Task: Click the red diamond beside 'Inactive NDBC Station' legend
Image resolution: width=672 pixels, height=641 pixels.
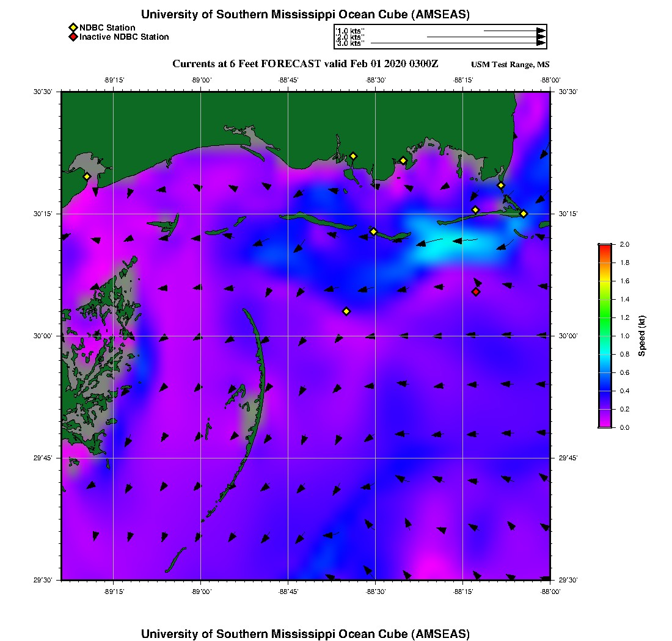Action: pos(73,37)
